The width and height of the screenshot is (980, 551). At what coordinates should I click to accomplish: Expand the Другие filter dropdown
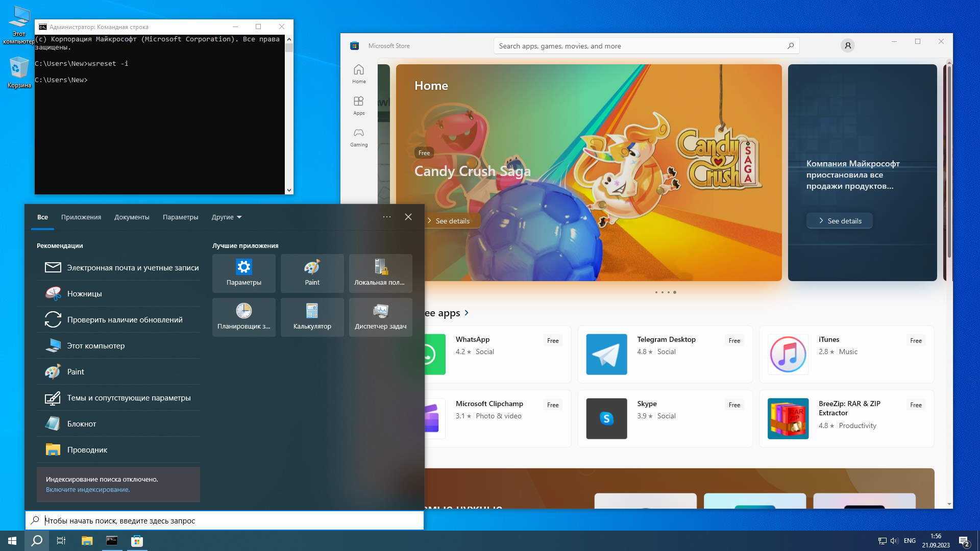(x=227, y=217)
